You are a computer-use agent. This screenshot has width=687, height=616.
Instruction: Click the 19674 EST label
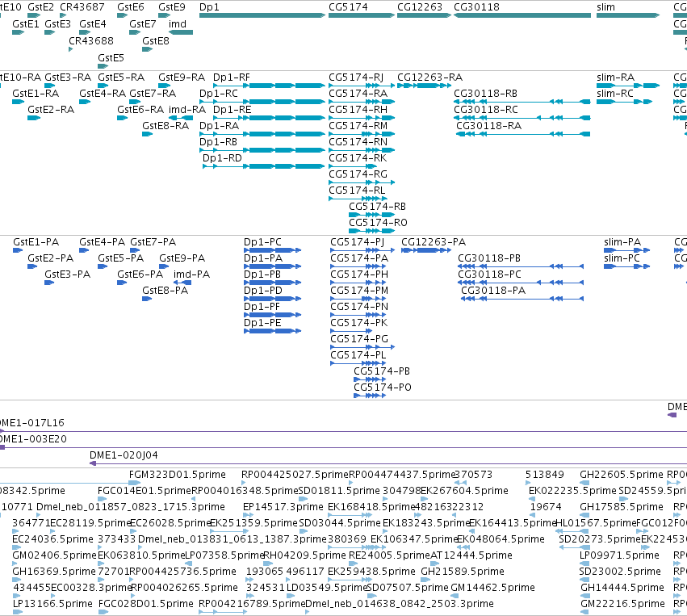(x=546, y=507)
